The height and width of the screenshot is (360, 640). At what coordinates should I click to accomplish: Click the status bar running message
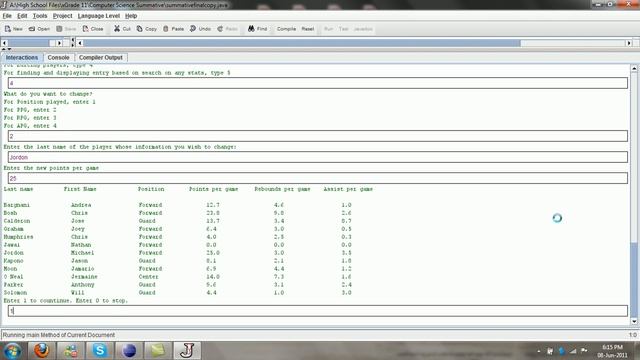click(x=59, y=335)
